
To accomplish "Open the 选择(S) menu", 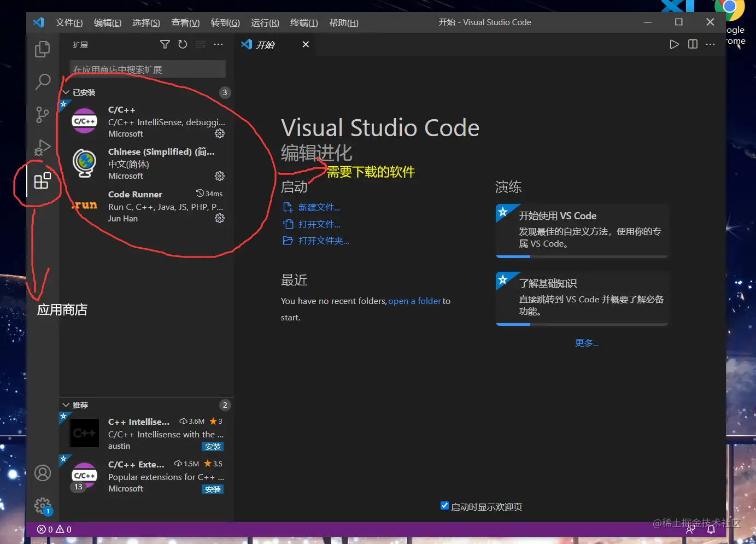I will pos(146,22).
